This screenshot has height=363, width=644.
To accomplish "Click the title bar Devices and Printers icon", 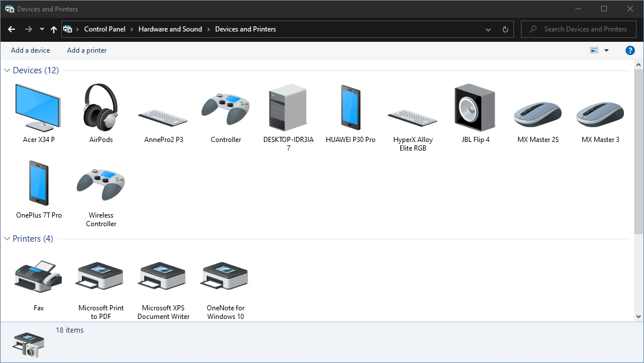I will (x=10, y=9).
